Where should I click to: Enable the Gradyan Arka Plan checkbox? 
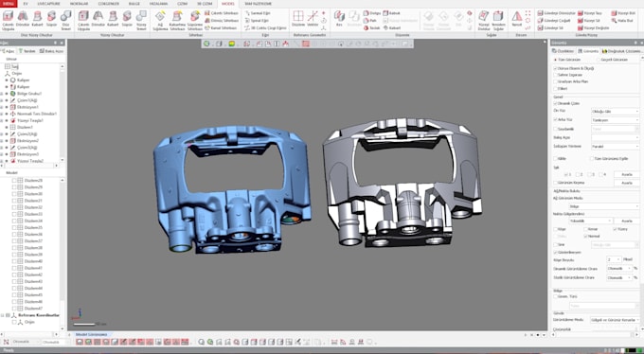coord(555,81)
